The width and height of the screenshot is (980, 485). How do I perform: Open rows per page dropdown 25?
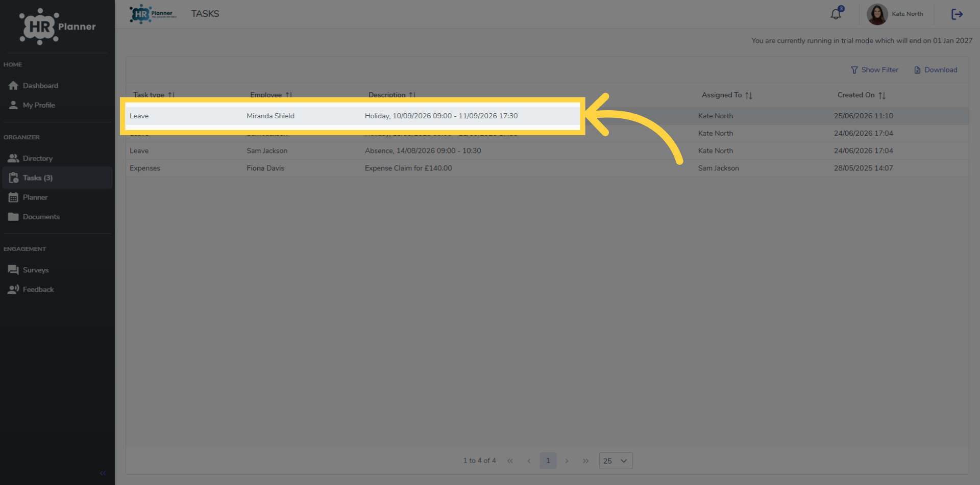[x=616, y=461]
